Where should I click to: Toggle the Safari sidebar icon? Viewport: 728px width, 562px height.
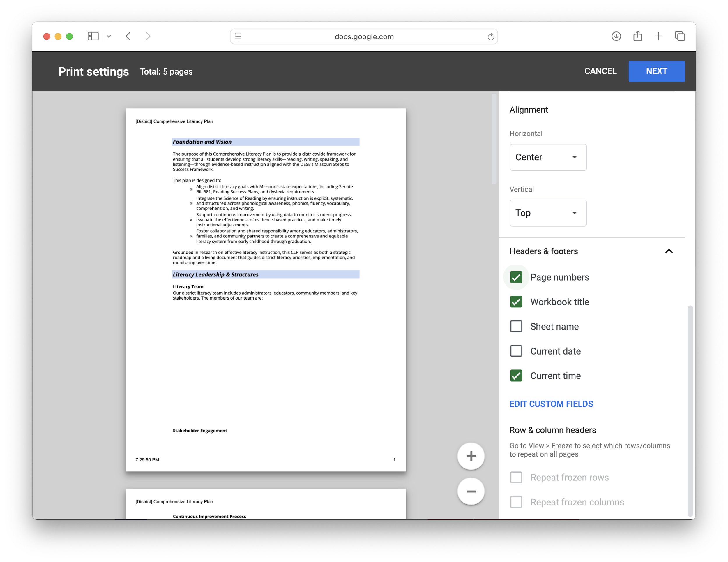[93, 36]
